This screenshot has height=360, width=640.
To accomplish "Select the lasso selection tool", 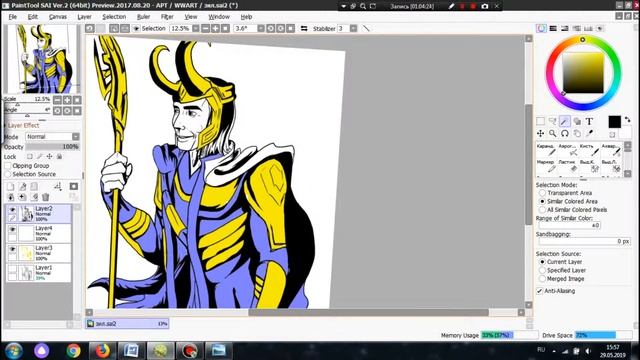I will click(x=553, y=121).
